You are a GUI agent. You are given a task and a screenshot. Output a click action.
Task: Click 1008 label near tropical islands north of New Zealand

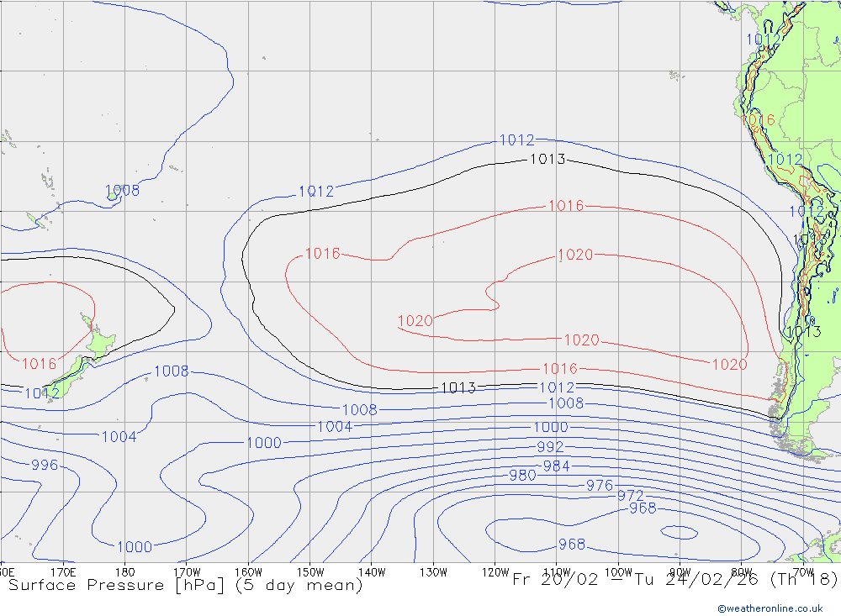122,190
